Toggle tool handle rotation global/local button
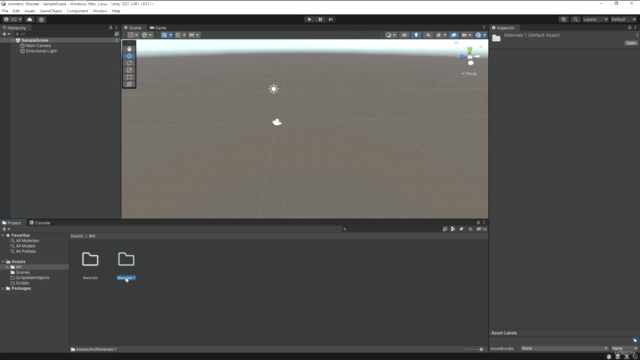 147,35
